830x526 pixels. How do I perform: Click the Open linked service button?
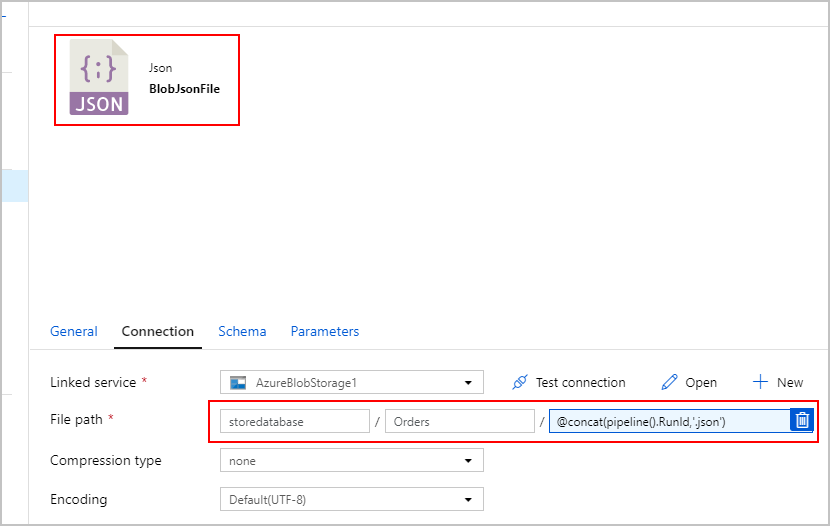point(689,382)
